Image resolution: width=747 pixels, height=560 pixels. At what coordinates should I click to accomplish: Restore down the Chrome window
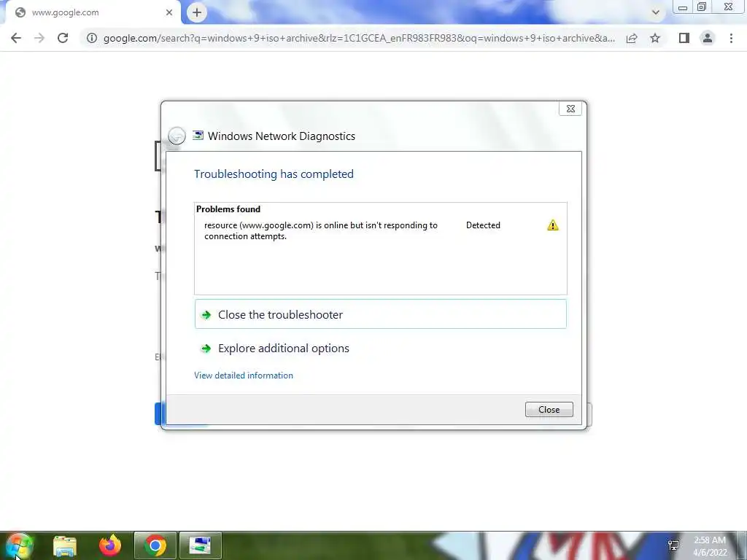[x=702, y=7]
